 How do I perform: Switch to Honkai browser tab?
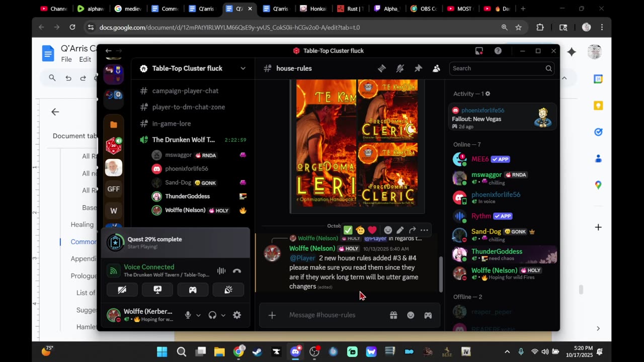pos(312,9)
